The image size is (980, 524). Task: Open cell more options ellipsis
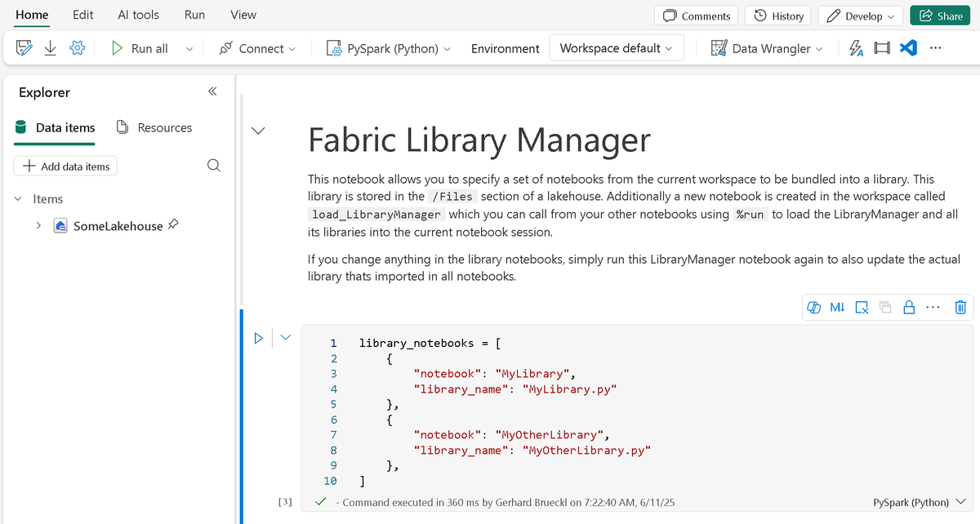coord(934,308)
